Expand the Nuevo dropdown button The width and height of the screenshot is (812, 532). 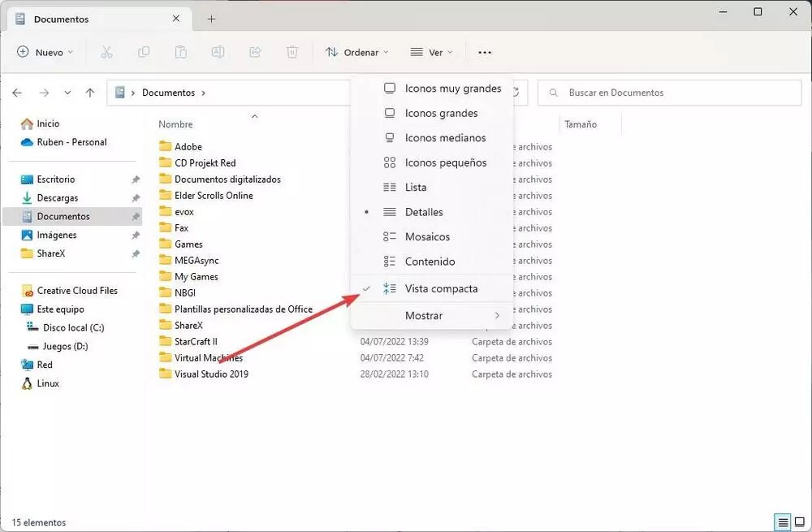click(x=45, y=52)
